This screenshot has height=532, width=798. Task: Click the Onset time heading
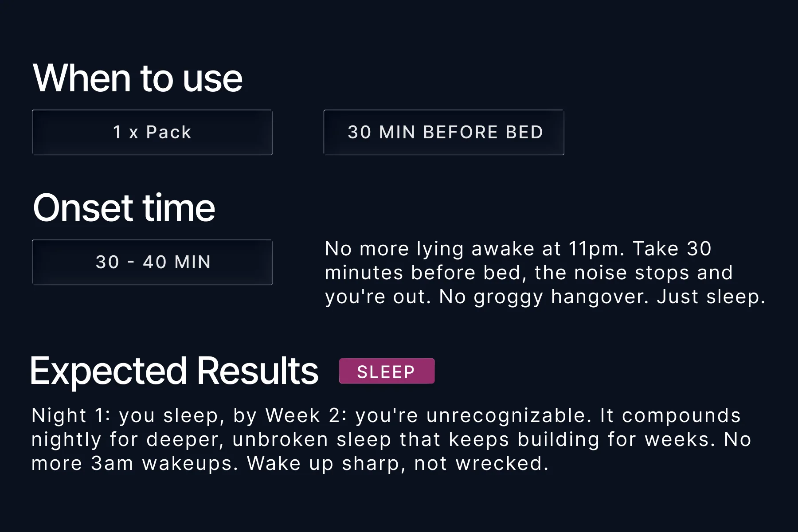[x=124, y=208]
